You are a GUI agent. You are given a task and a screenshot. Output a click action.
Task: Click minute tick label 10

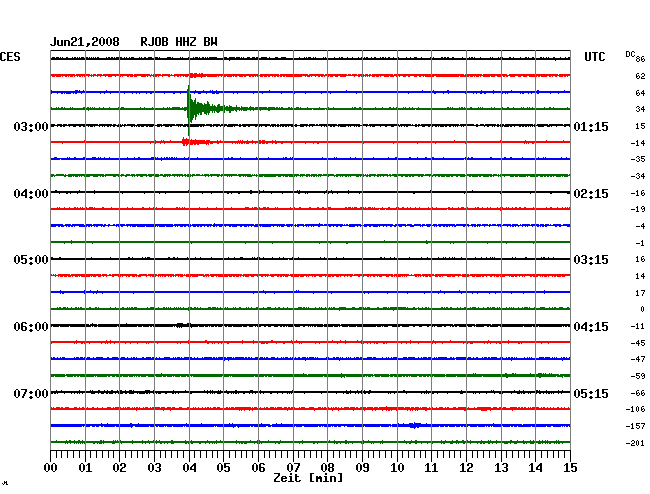(397, 468)
